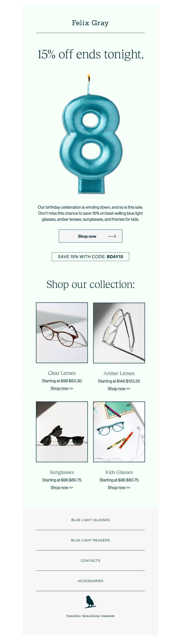Click Shop now link under Amber Lenses

tap(119, 389)
